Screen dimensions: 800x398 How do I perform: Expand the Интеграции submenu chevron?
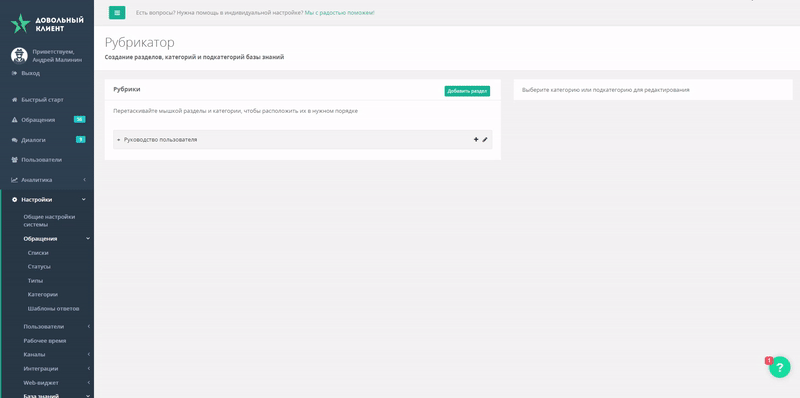click(88, 368)
